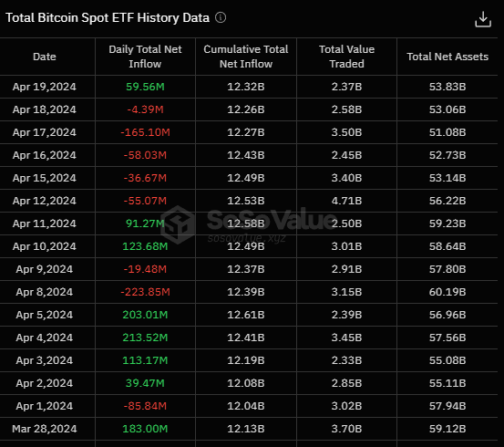Click the 60.19B total net assets cell

tap(447, 292)
